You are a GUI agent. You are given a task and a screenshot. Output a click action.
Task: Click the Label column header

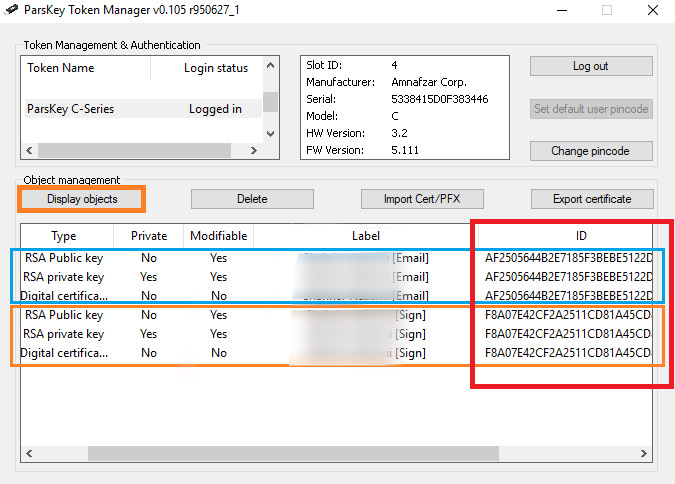(365, 236)
